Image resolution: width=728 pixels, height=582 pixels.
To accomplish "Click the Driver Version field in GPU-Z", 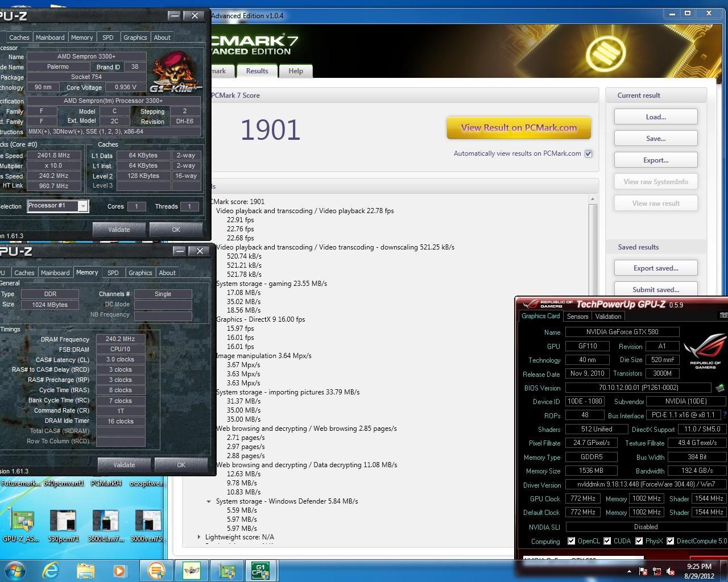I will [646, 485].
